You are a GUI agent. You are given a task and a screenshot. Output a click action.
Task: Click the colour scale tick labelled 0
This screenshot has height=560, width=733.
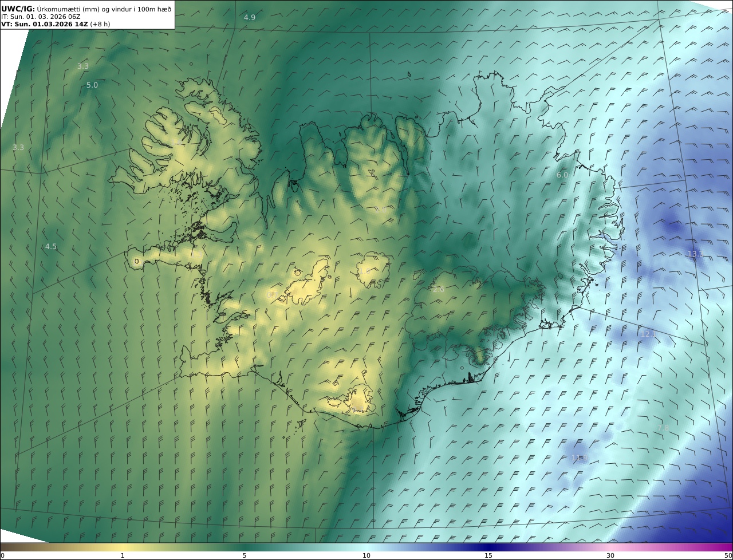(x=2, y=555)
